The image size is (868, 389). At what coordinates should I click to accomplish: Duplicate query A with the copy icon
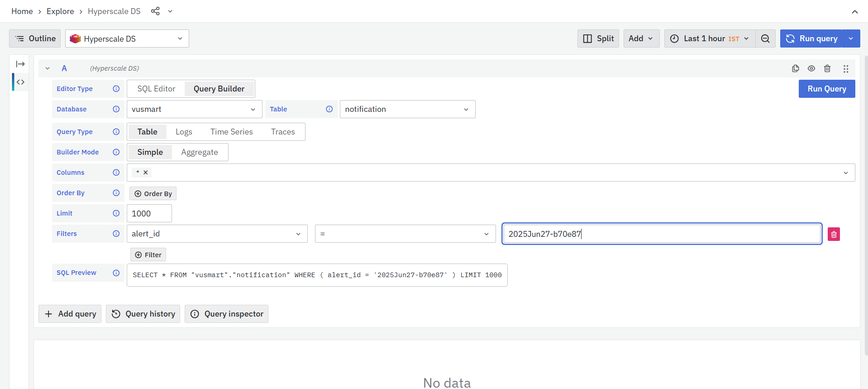coord(795,68)
